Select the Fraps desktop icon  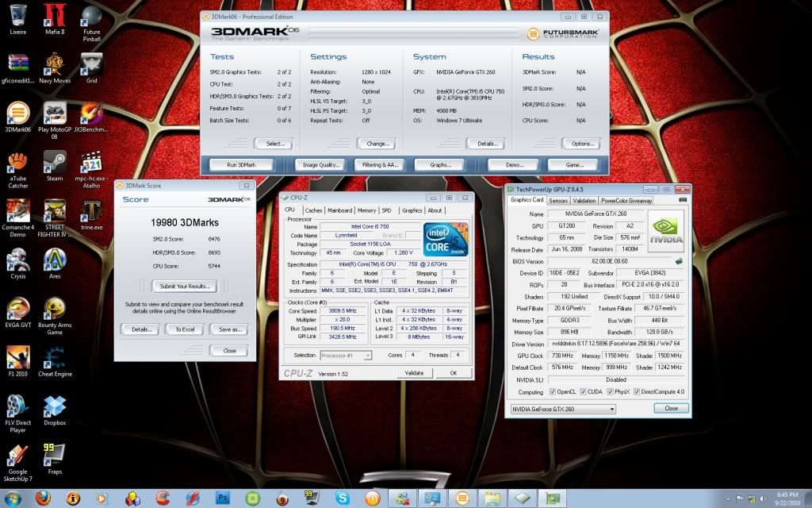(55, 460)
